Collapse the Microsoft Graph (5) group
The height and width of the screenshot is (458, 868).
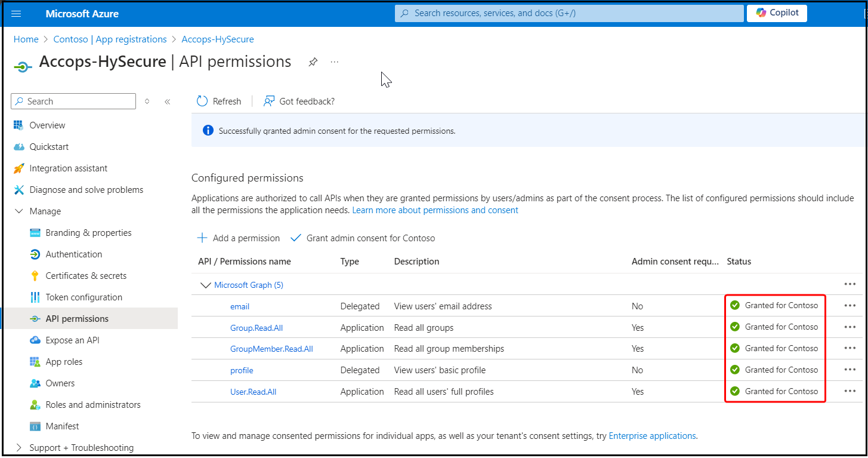click(x=205, y=285)
